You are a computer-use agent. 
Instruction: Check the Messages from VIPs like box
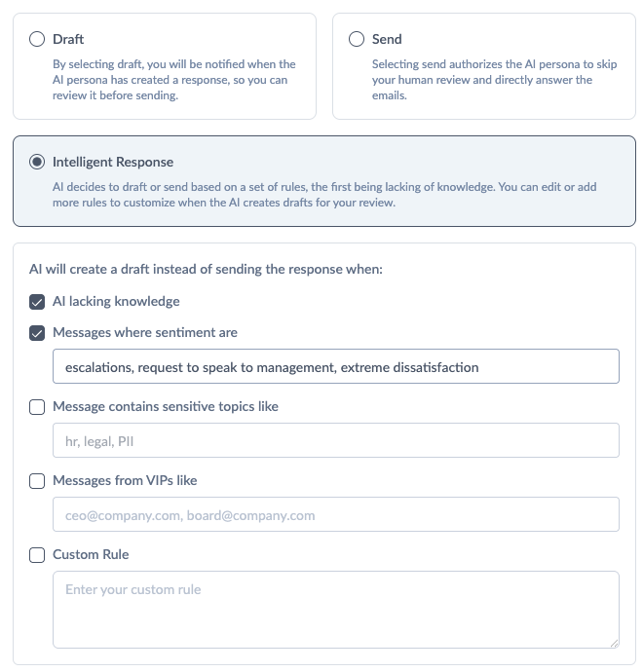pos(37,481)
